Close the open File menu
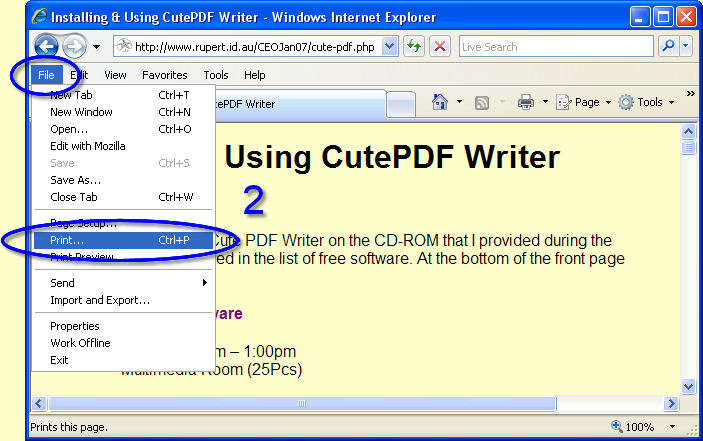This screenshot has width=703, height=441. point(46,75)
